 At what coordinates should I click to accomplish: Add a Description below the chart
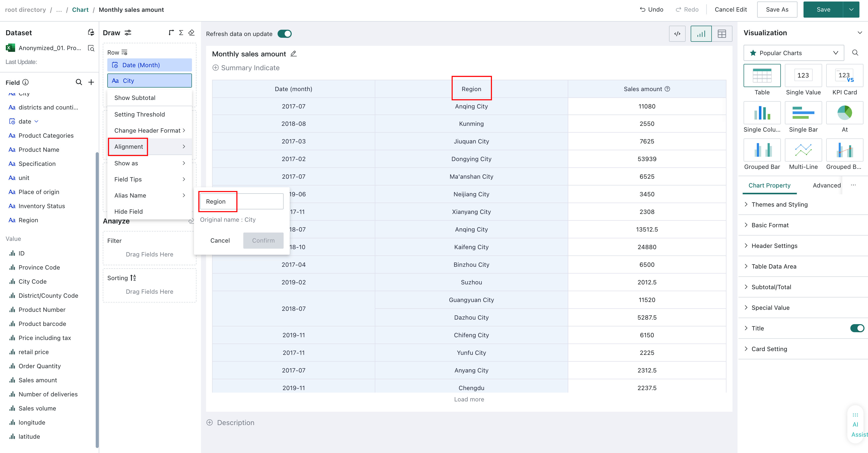pyautogui.click(x=230, y=422)
